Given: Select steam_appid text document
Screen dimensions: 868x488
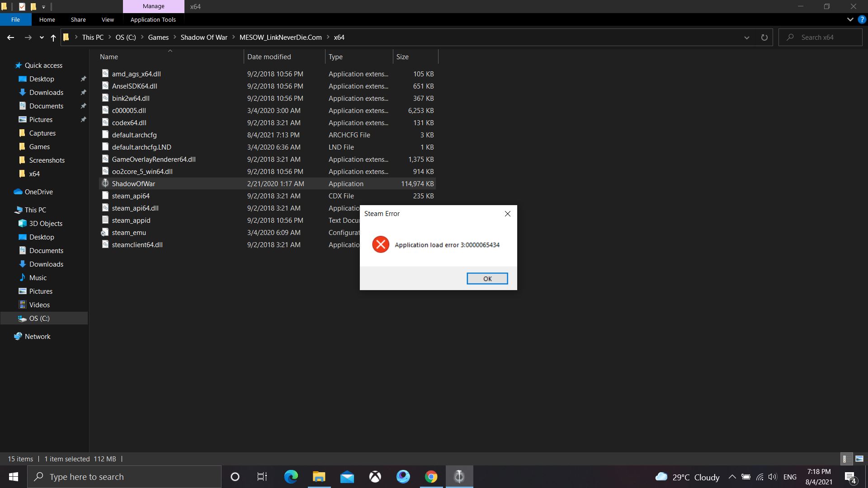Looking at the screenshot, I should click(x=131, y=220).
